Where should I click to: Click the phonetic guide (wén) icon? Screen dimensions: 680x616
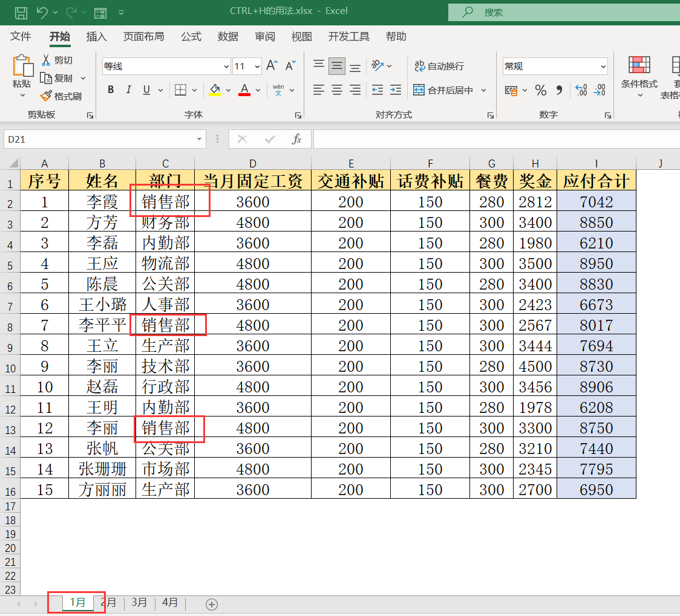[278, 89]
